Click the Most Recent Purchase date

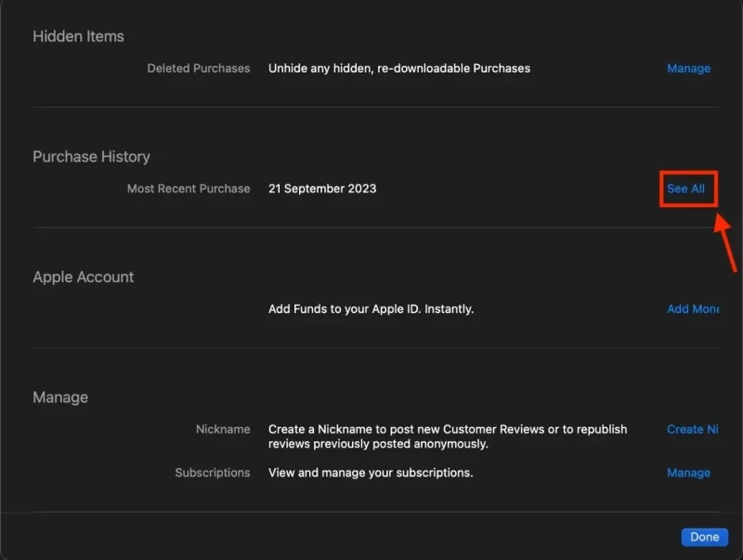321,188
